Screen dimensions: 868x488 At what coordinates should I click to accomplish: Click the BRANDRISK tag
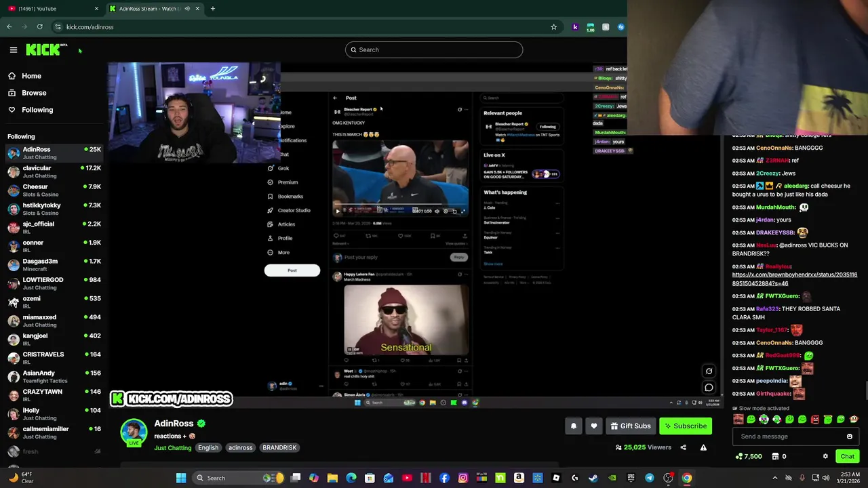click(x=279, y=448)
